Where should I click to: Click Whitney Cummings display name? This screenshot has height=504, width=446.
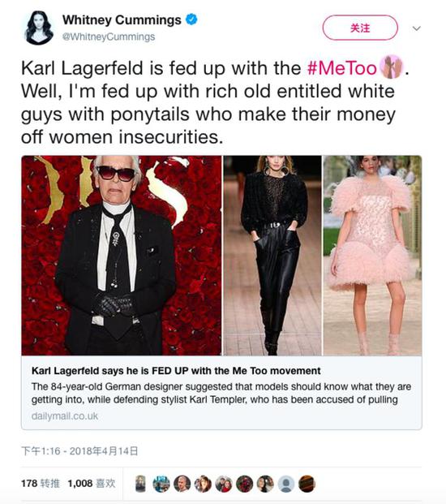(x=122, y=20)
